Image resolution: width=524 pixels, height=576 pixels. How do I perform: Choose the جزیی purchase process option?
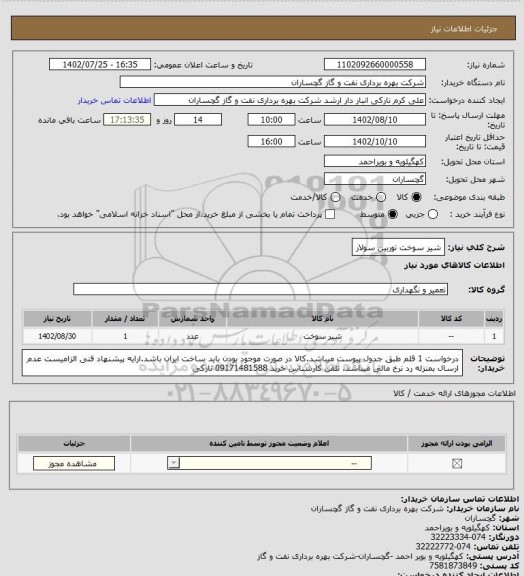coord(433,214)
